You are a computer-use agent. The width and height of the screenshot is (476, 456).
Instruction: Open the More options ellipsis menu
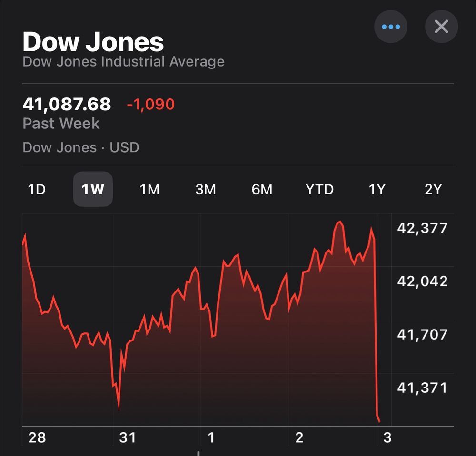point(390,27)
